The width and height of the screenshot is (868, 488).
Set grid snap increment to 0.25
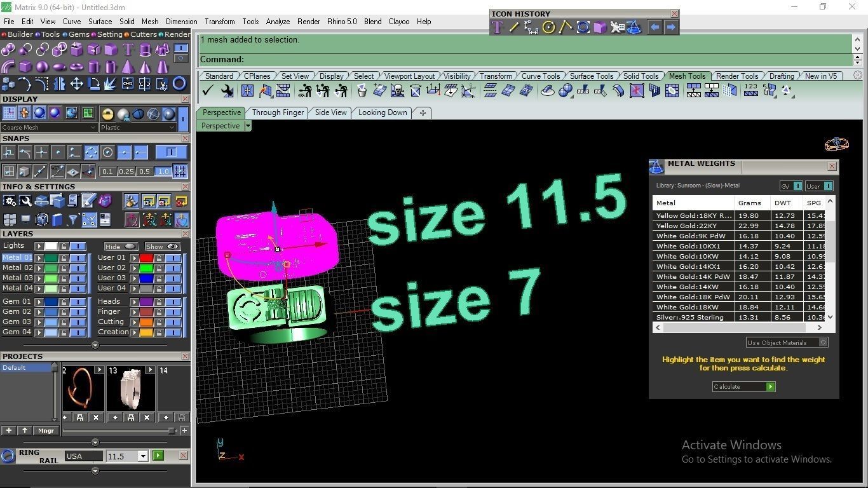126,172
